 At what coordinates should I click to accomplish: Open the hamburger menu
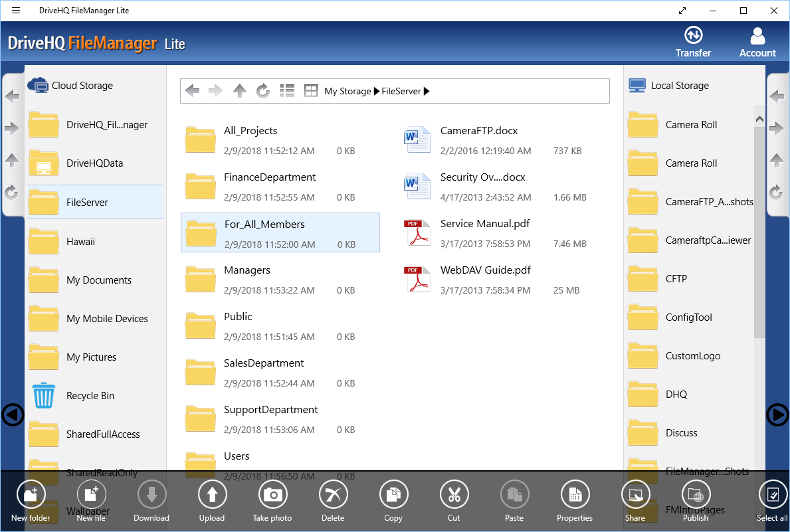(x=17, y=10)
